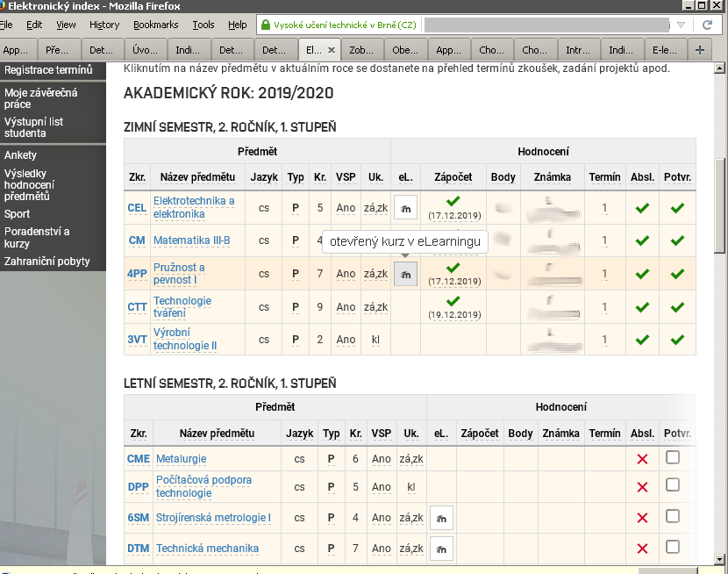
Task: Click Známka column header in winter semester table
Action: point(552,177)
